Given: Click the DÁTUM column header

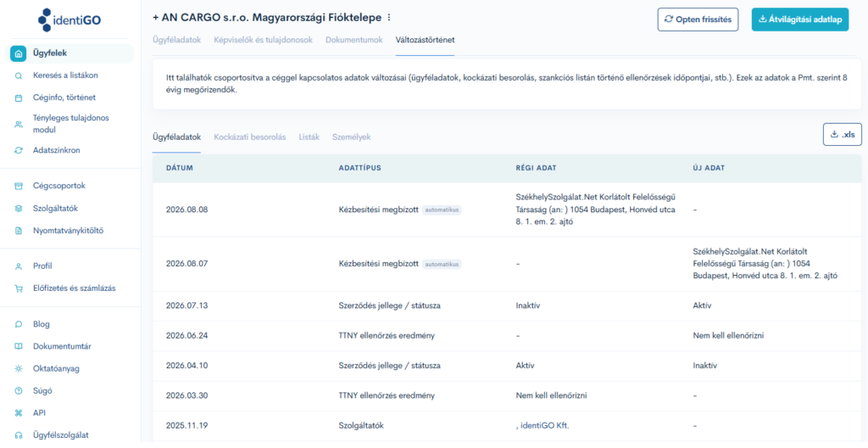Looking at the screenshot, I should click(x=180, y=168).
